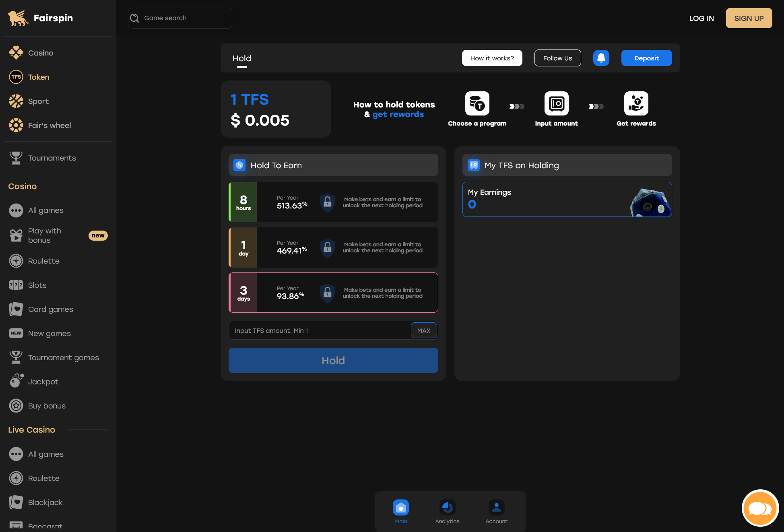
Task: Open the Analytics bottom tab
Action: [x=447, y=512]
